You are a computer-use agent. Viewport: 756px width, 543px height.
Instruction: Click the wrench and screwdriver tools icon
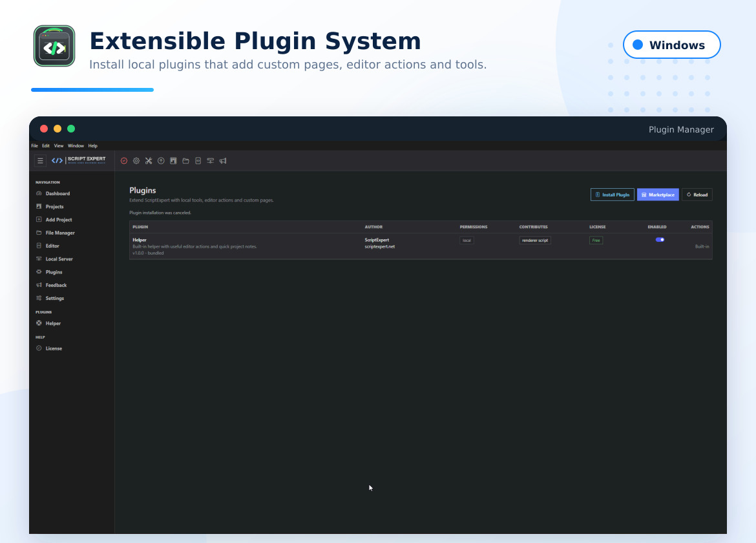tap(149, 161)
